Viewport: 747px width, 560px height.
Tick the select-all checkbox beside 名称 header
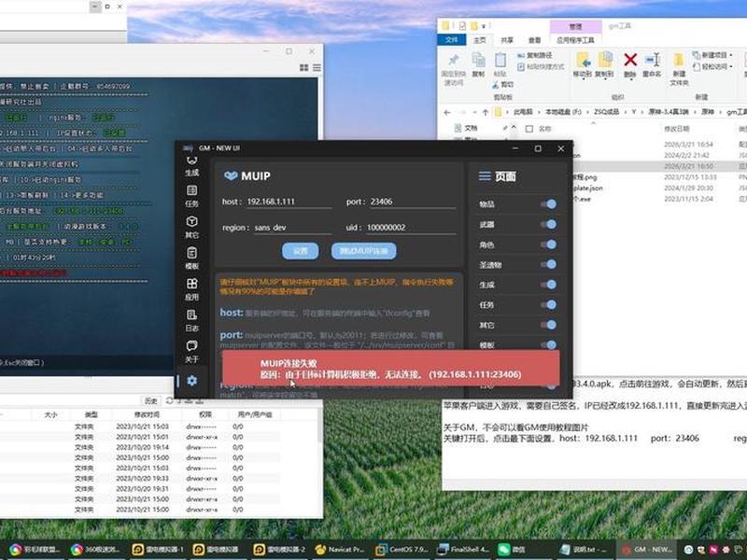[x=529, y=129]
